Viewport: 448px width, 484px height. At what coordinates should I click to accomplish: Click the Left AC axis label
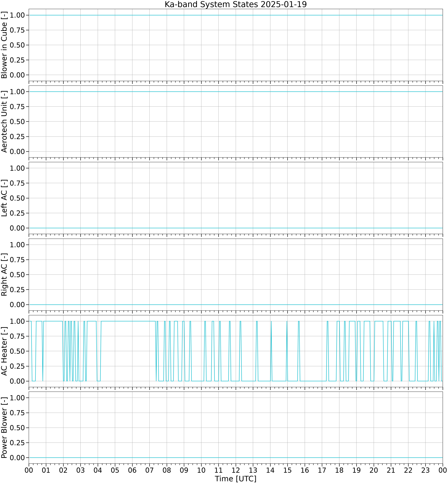[4, 198]
